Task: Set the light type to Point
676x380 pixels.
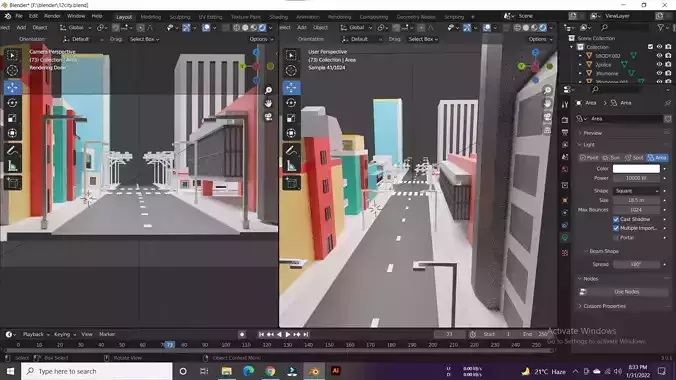Action: pos(589,158)
